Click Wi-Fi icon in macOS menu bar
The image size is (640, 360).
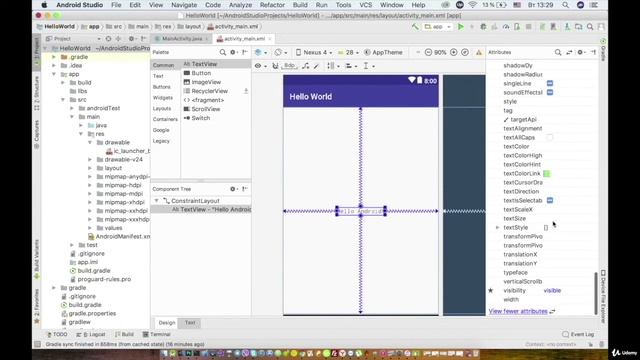click(473, 5)
